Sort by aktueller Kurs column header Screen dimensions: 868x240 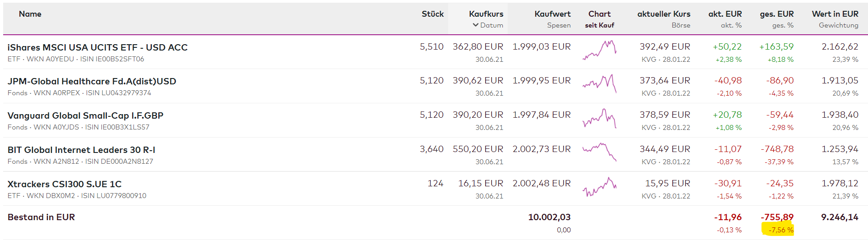(663, 14)
